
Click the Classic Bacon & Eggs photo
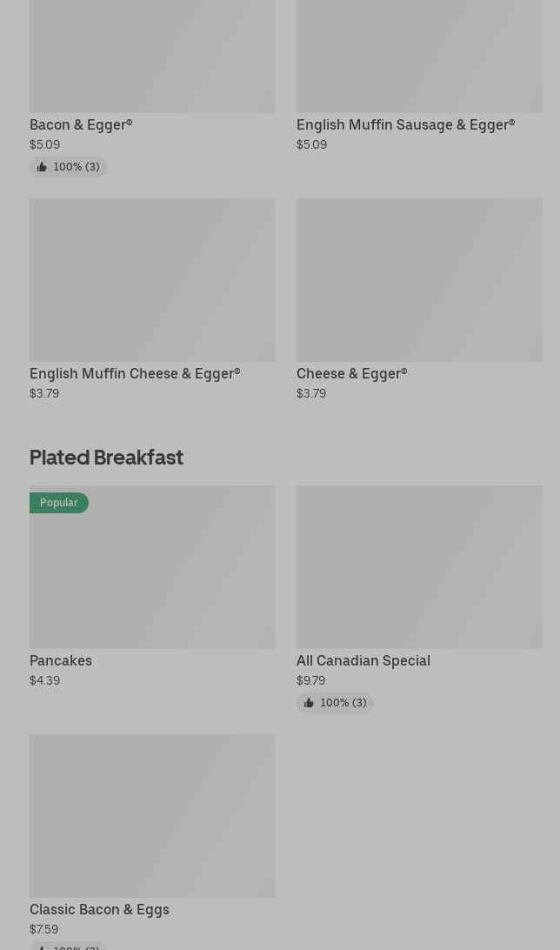point(152,816)
